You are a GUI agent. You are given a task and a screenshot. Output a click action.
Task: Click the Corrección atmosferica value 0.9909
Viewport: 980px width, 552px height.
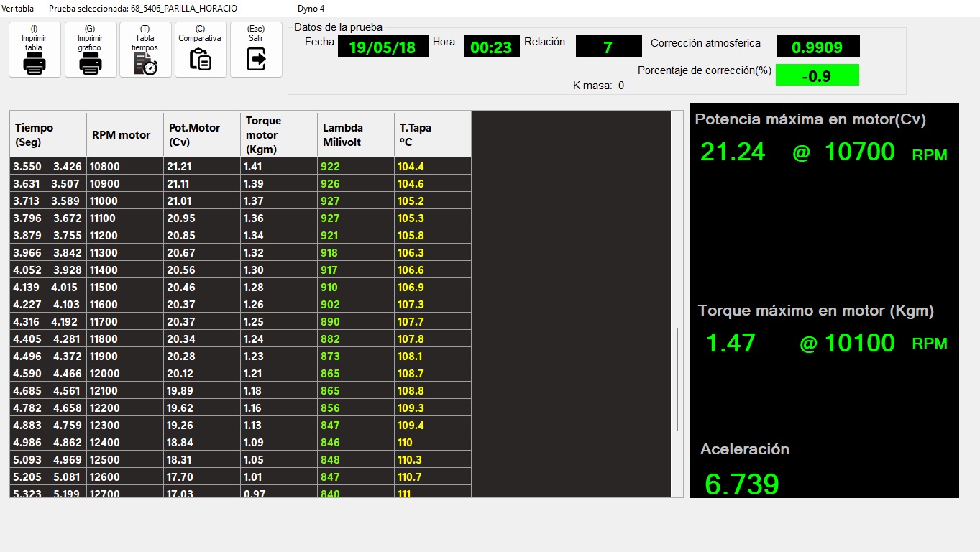tap(818, 47)
